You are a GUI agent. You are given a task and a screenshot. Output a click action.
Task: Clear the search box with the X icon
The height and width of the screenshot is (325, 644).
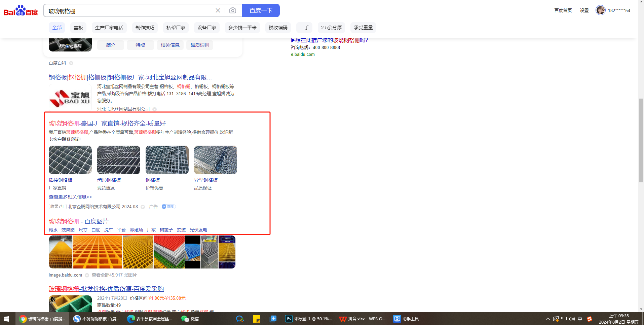(x=218, y=10)
